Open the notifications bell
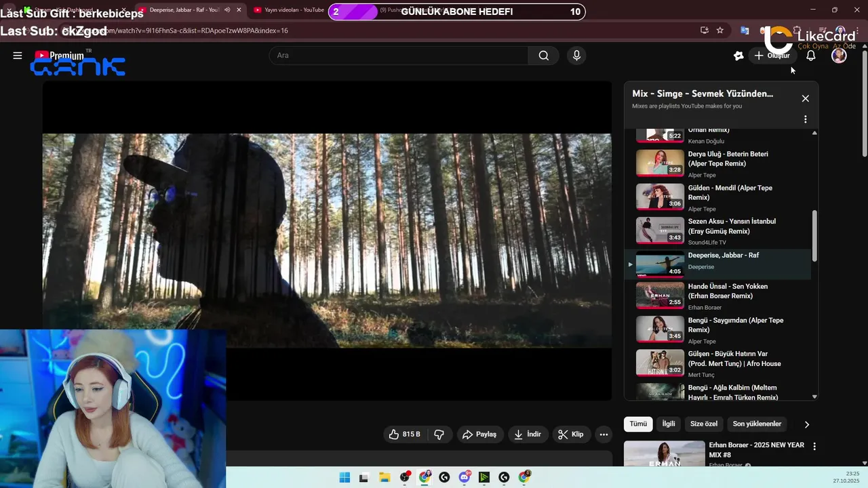Screen dimensions: 868x488 [810, 56]
